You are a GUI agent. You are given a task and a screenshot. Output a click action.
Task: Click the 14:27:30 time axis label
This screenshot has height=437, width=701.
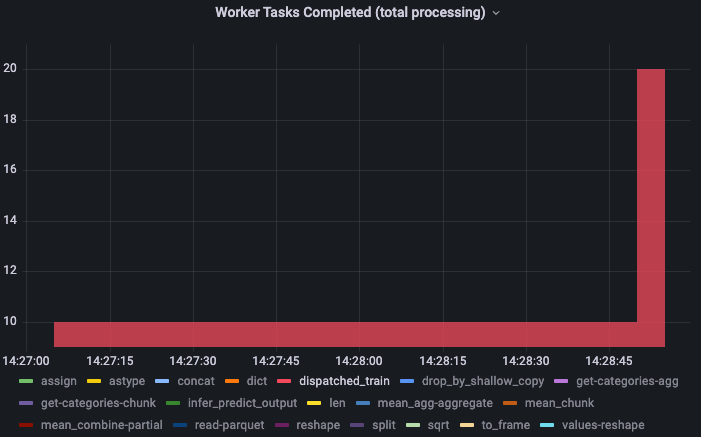pyautogui.click(x=193, y=361)
